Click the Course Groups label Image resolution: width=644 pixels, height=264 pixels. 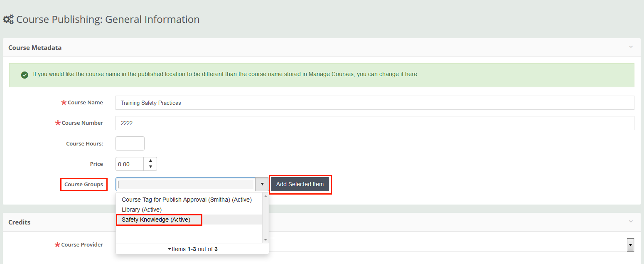tap(84, 184)
